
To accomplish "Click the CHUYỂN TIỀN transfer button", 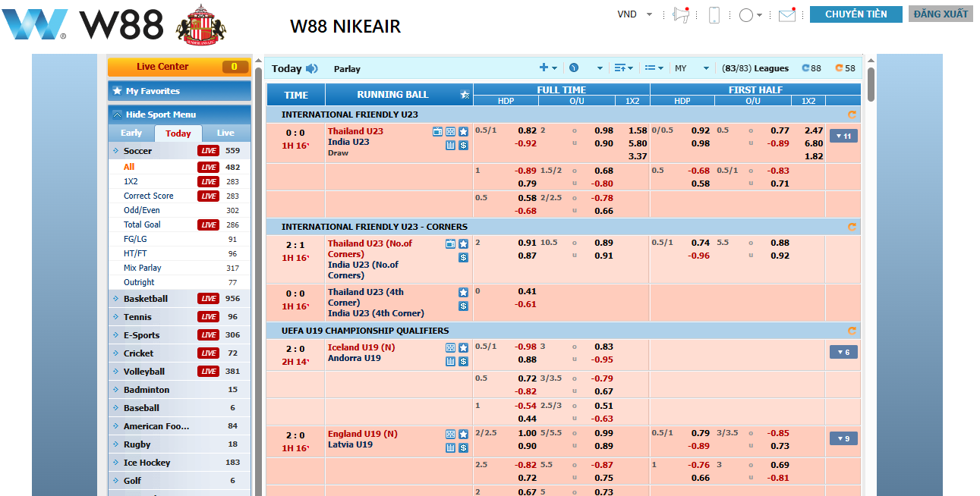I will pos(856,14).
